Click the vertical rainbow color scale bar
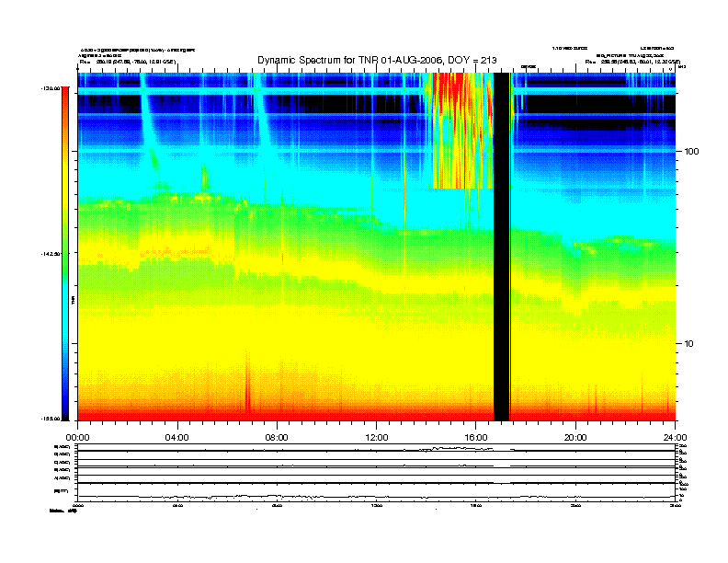 65,253
